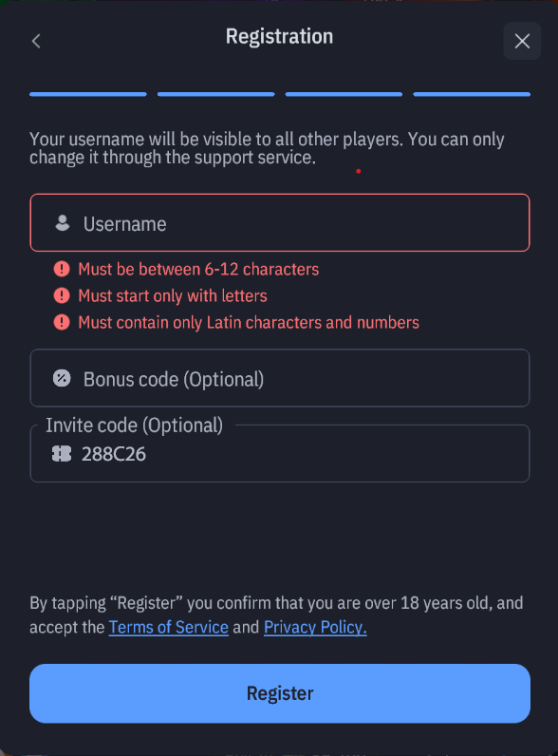Click the ticket icon beside invite code 288C26
Viewport: 558px width, 756px height.
[x=61, y=454]
